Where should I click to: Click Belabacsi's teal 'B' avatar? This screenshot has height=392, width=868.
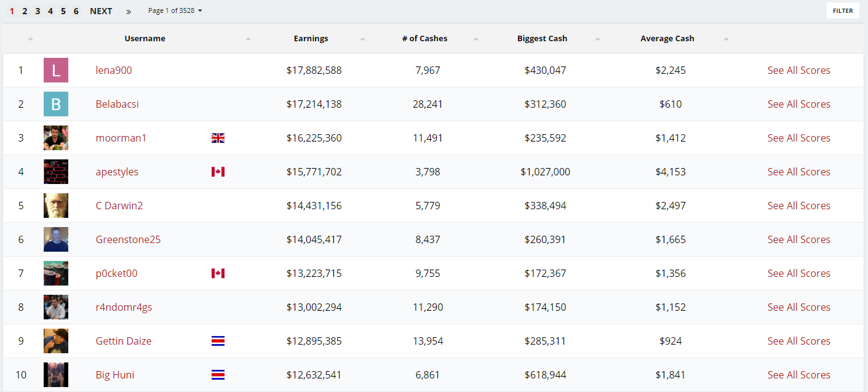point(56,104)
